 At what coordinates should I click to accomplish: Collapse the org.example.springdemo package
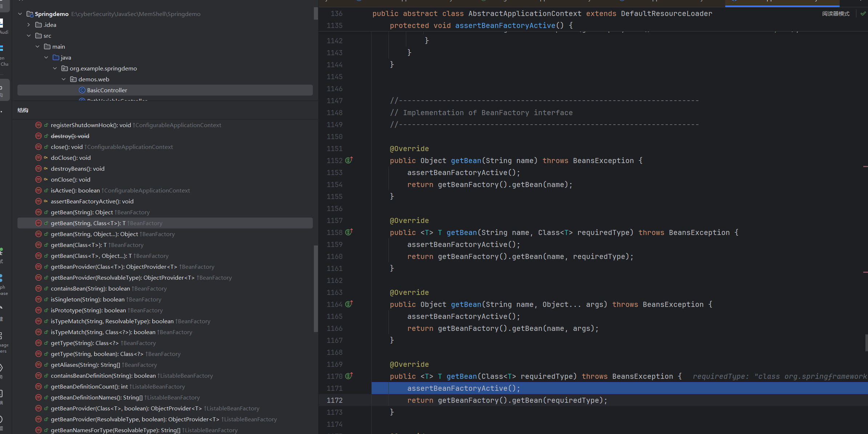(55, 68)
